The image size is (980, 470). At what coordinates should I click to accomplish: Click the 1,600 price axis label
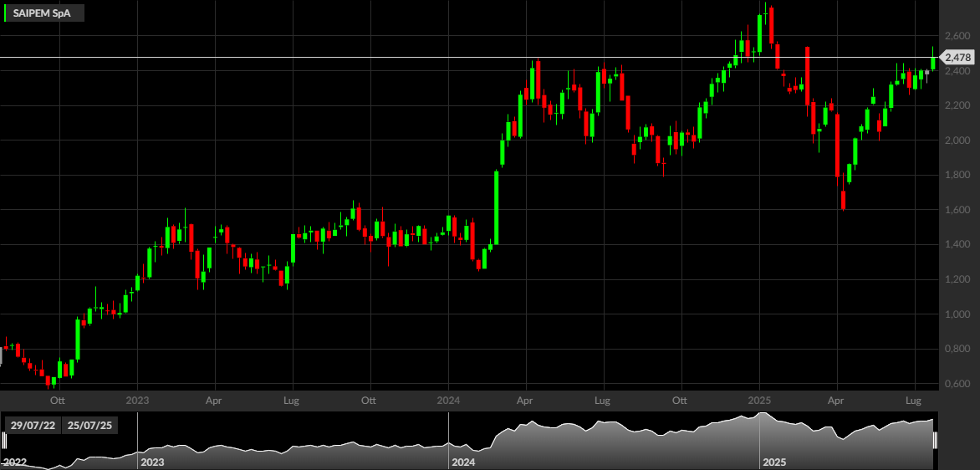tap(957, 210)
